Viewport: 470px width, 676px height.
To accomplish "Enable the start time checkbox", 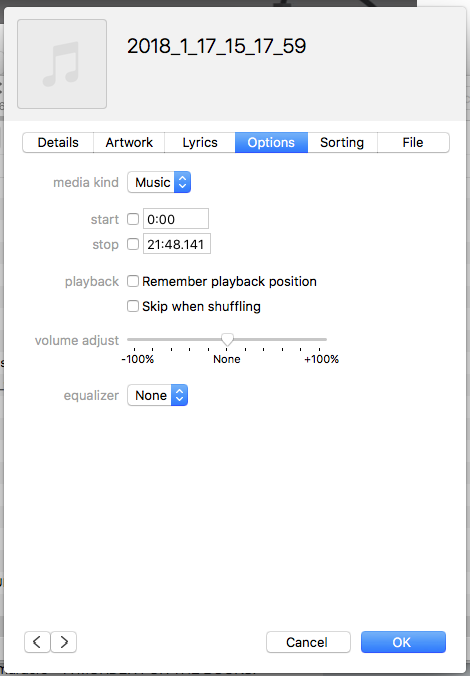I will [x=133, y=219].
